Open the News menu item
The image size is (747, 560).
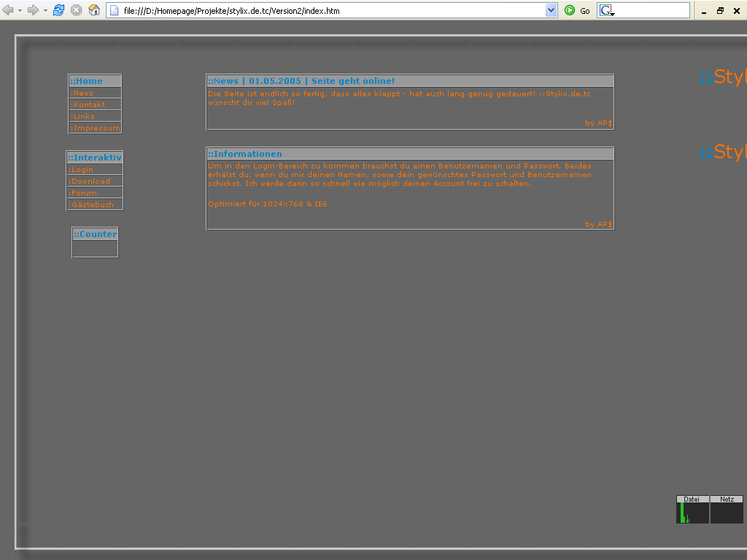point(82,93)
